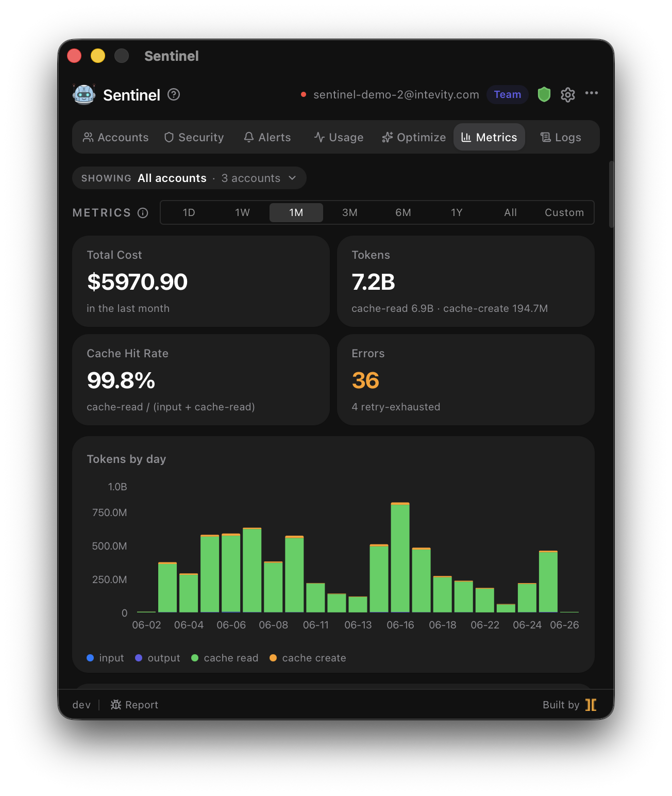Open the Security tab
This screenshot has height=796, width=672.
[194, 137]
